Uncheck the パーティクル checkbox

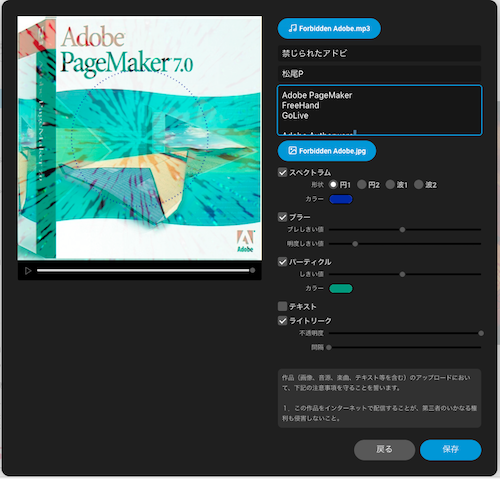[x=282, y=262]
